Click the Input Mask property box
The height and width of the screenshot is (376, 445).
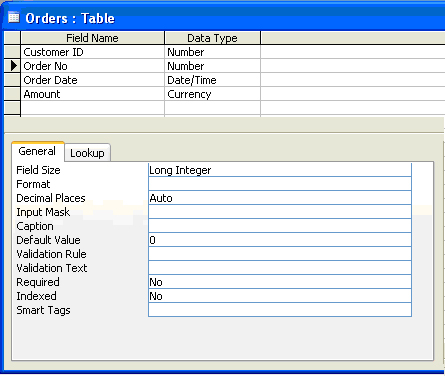pos(280,212)
